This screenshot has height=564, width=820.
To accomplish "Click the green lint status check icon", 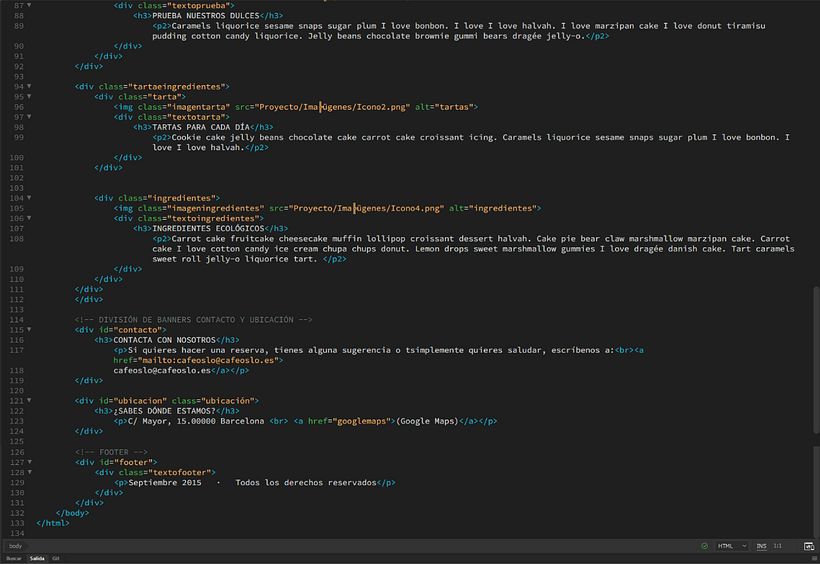I will (x=704, y=546).
